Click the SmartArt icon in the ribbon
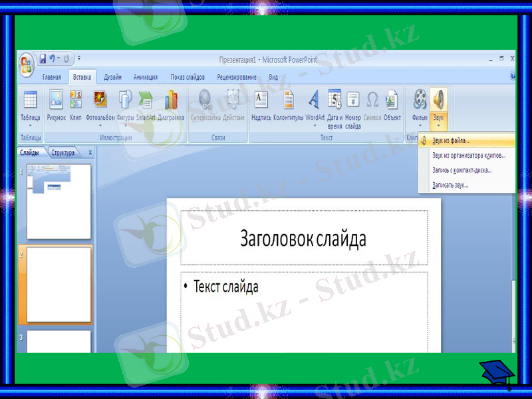Image resolution: width=532 pixels, height=399 pixels. pyautogui.click(x=144, y=100)
